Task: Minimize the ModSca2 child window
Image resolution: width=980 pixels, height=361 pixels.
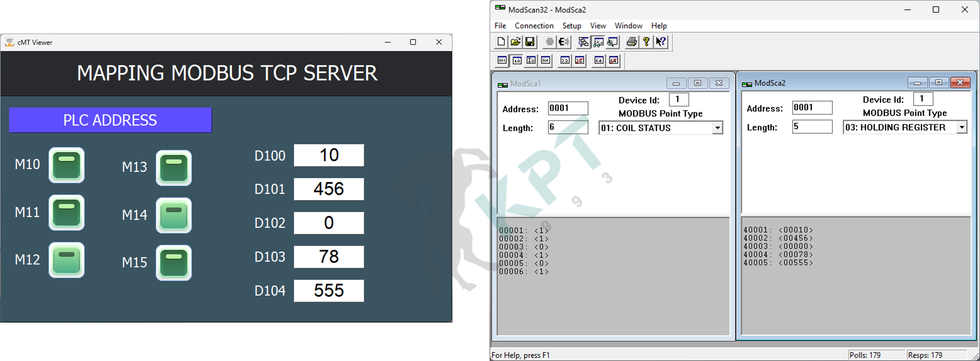Action: pos(917,82)
